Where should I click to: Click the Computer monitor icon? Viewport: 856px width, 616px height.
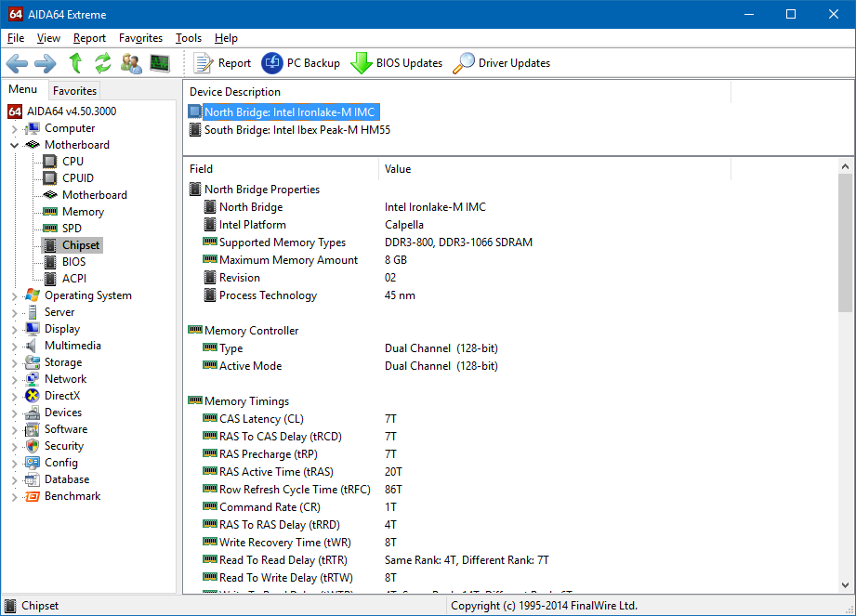[x=33, y=128]
